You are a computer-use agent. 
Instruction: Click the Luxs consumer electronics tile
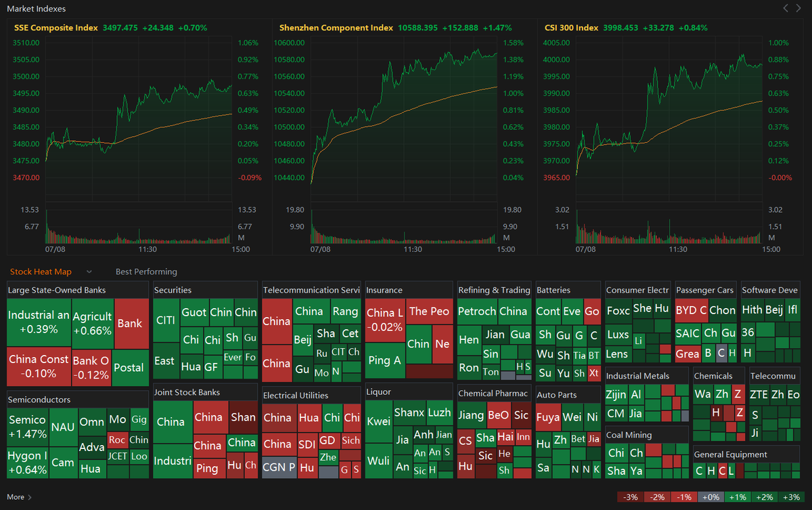(x=618, y=335)
